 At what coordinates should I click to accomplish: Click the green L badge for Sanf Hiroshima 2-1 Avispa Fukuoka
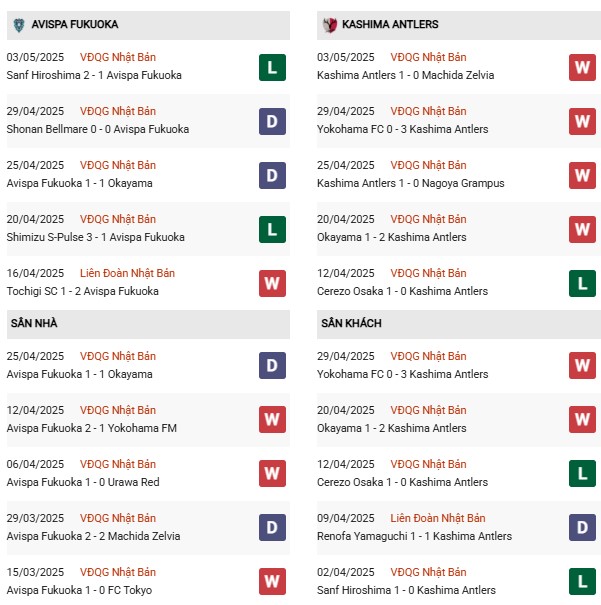(x=272, y=68)
